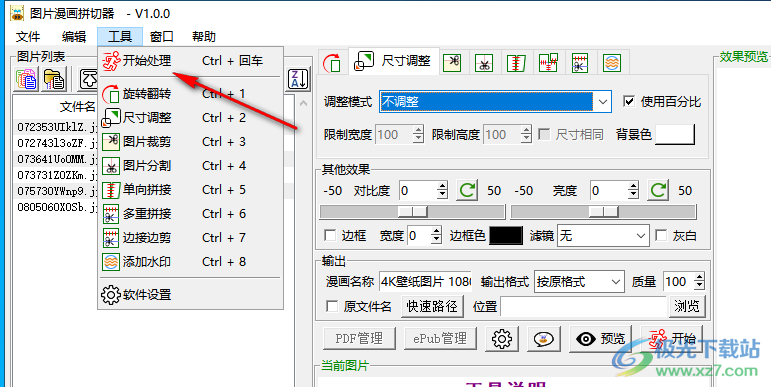Select the 尺寸调整 tab
Screen dimensions: 771x387
(393, 61)
